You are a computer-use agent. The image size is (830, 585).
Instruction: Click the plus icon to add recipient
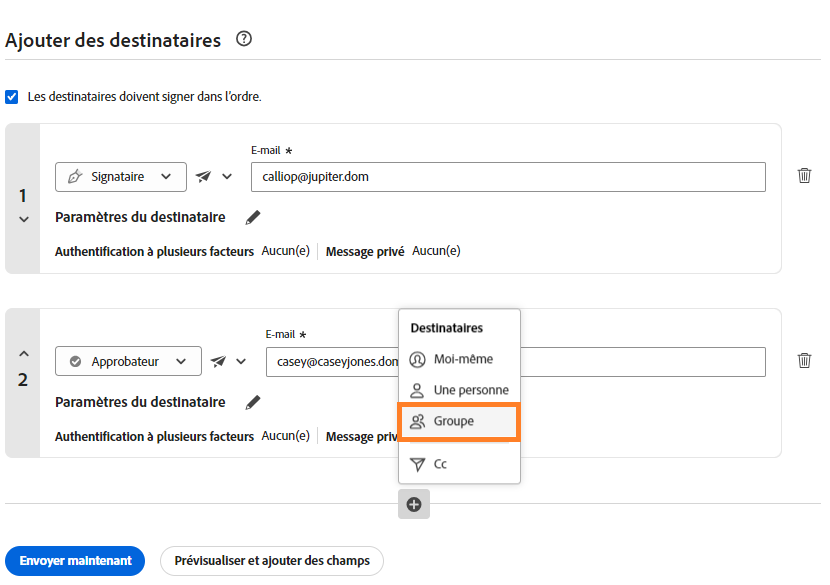point(414,505)
